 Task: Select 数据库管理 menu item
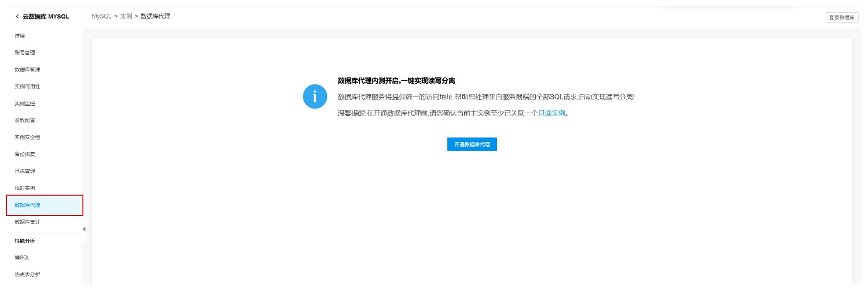pos(27,70)
